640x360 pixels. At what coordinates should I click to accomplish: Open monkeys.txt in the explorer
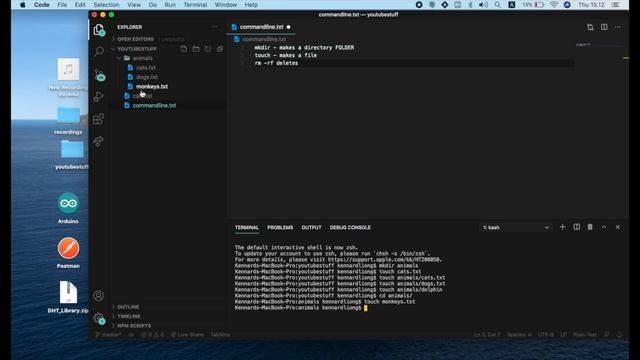(152, 87)
